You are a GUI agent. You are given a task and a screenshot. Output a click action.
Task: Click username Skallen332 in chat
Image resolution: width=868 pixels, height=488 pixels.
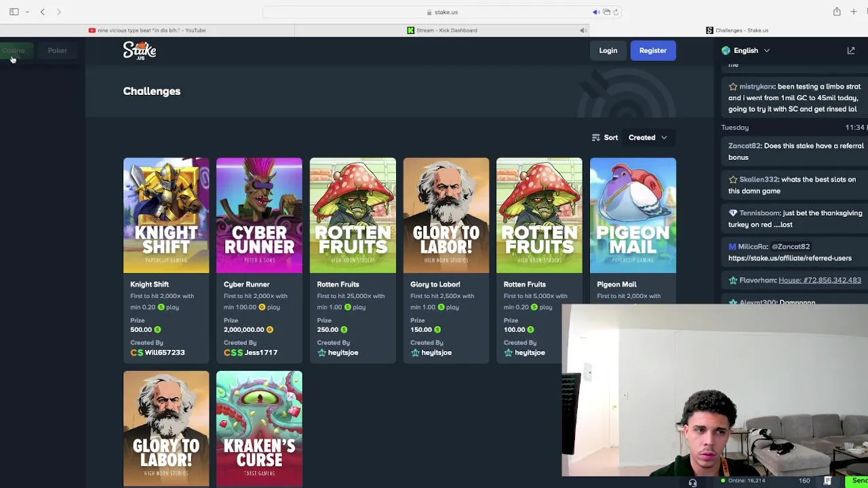tap(759, 180)
